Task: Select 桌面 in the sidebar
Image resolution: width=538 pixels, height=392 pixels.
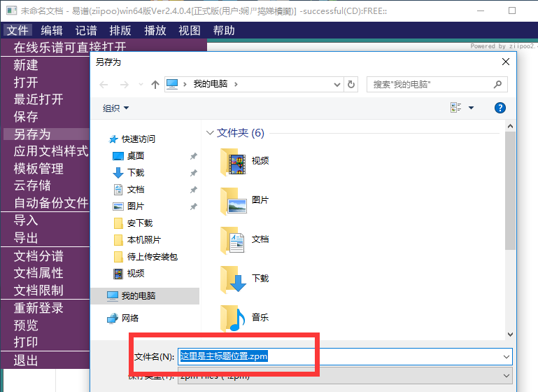Action: [128, 156]
